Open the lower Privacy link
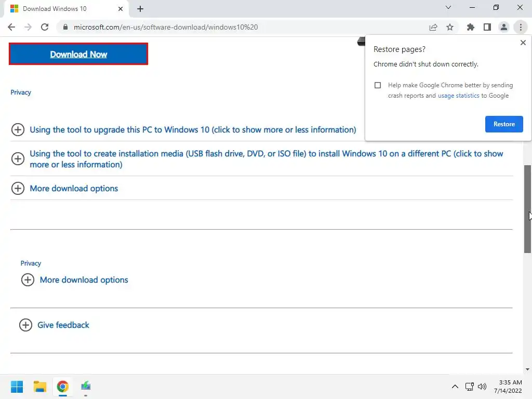The image size is (532, 399). tap(31, 263)
